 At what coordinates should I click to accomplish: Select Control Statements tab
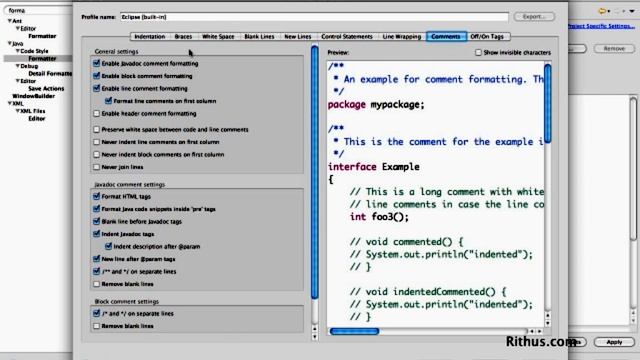pyautogui.click(x=347, y=36)
